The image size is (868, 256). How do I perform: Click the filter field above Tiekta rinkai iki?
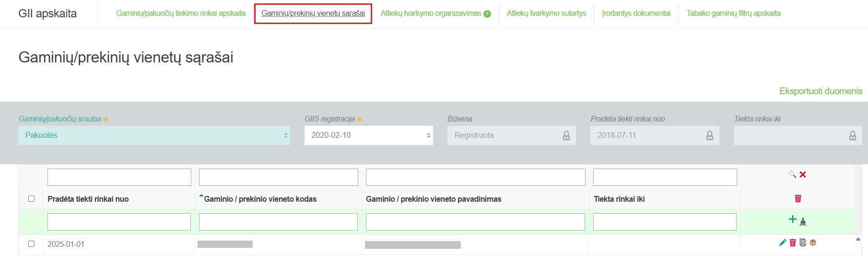[x=665, y=177]
